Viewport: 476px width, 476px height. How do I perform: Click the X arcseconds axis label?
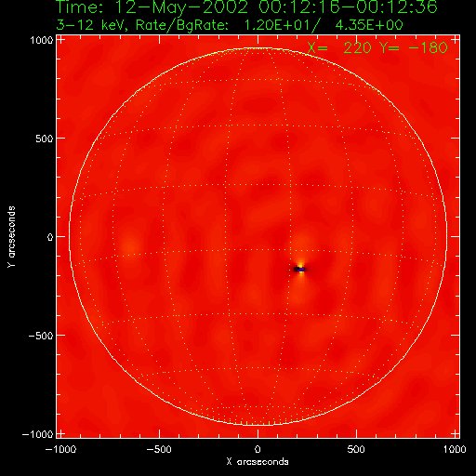click(258, 462)
